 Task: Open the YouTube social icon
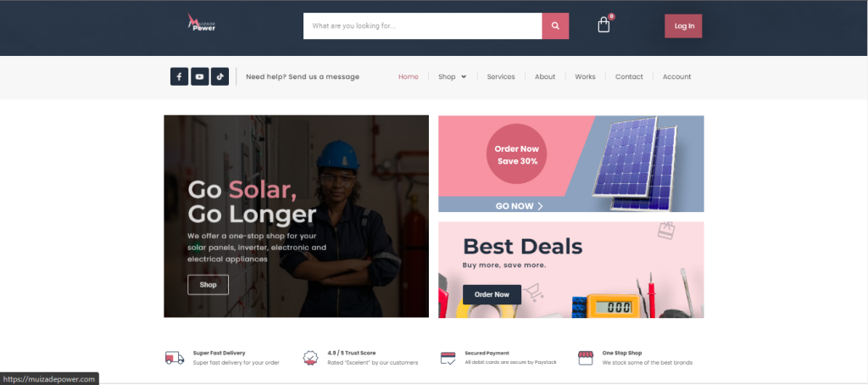[x=200, y=76]
